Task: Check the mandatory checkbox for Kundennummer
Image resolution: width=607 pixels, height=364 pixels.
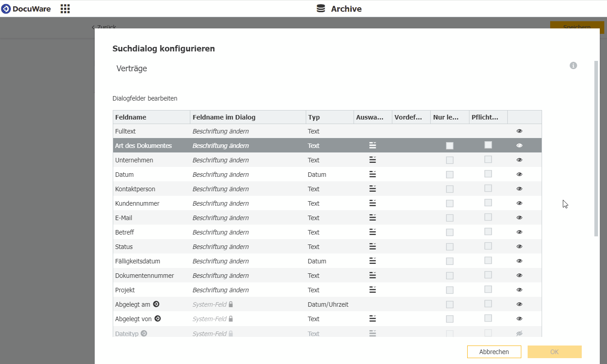Action: 488,203
